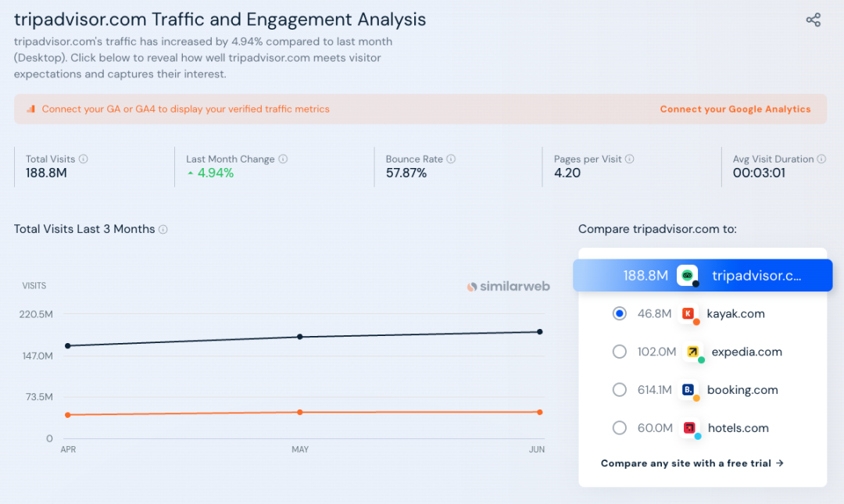Click Connect your Google Analytics link

click(x=735, y=109)
